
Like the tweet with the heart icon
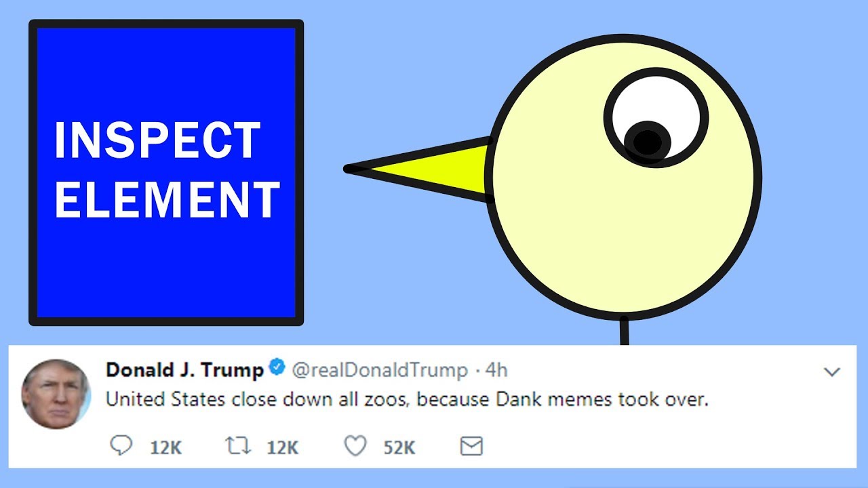click(355, 446)
